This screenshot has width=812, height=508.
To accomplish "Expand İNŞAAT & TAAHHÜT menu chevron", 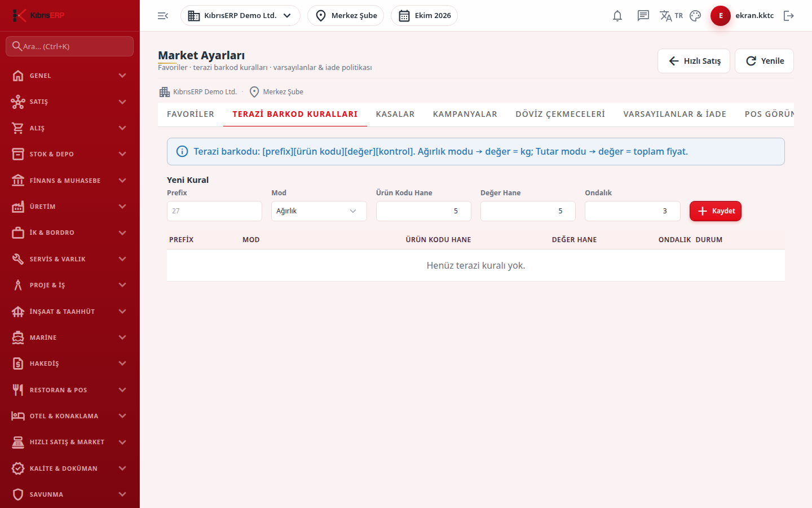I will (x=122, y=312).
